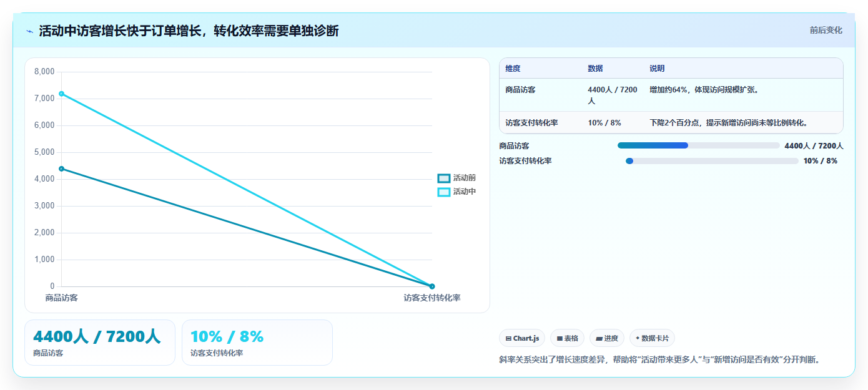868x390 pixels.
Task: Toggle the 活动中 legend swatch
Action: pos(444,192)
